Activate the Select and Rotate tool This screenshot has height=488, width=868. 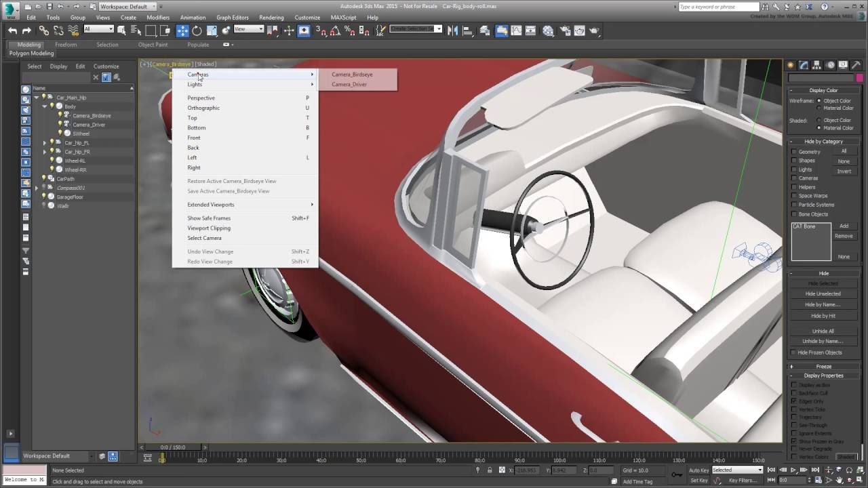click(x=197, y=30)
